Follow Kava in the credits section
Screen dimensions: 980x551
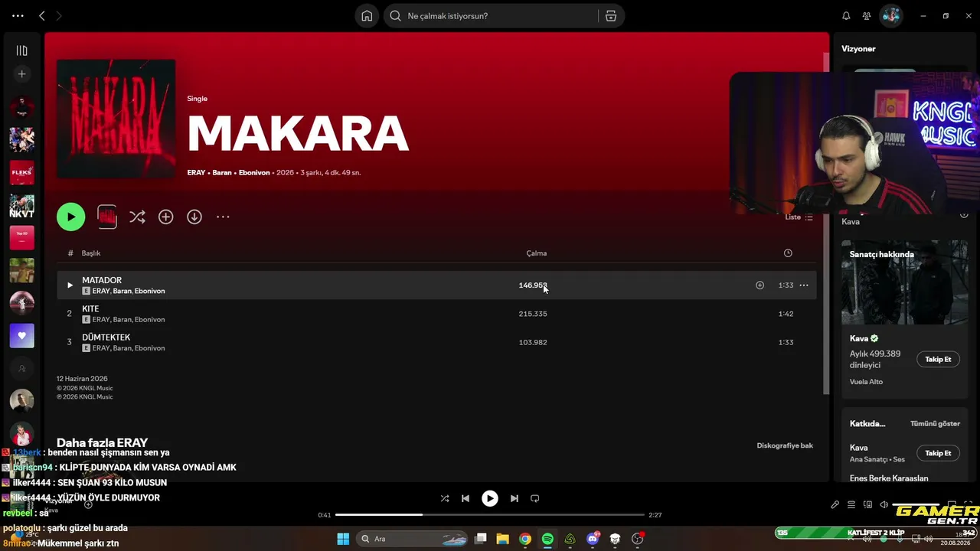(x=938, y=453)
